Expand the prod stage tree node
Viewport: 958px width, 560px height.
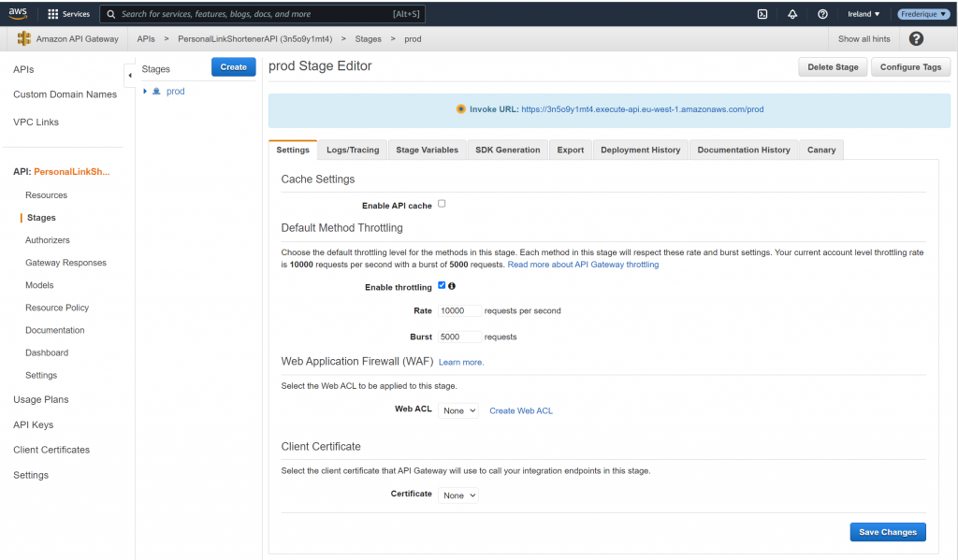(x=145, y=92)
